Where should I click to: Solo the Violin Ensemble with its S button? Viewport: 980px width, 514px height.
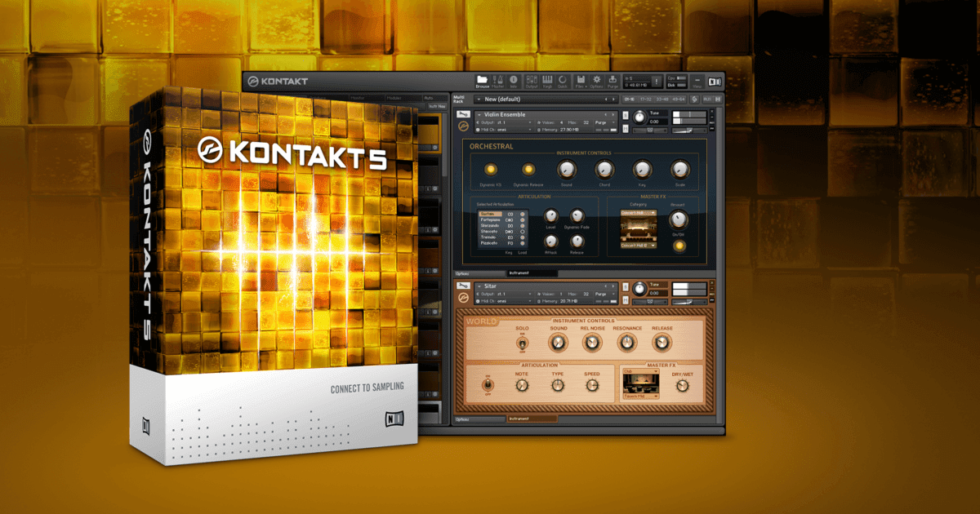(625, 114)
